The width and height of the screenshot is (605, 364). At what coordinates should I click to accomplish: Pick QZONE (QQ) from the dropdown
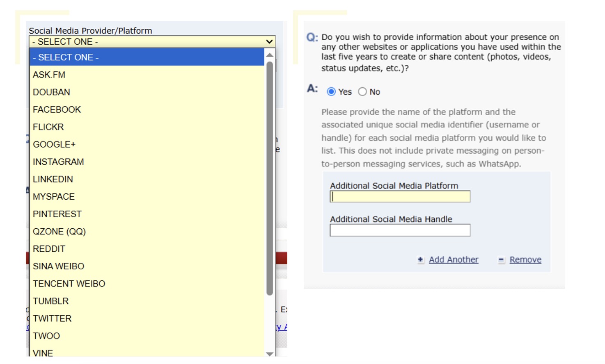[147, 232]
